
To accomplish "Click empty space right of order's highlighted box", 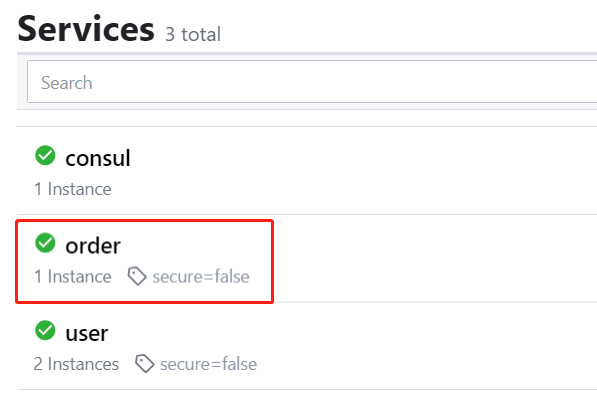I will (x=434, y=258).
